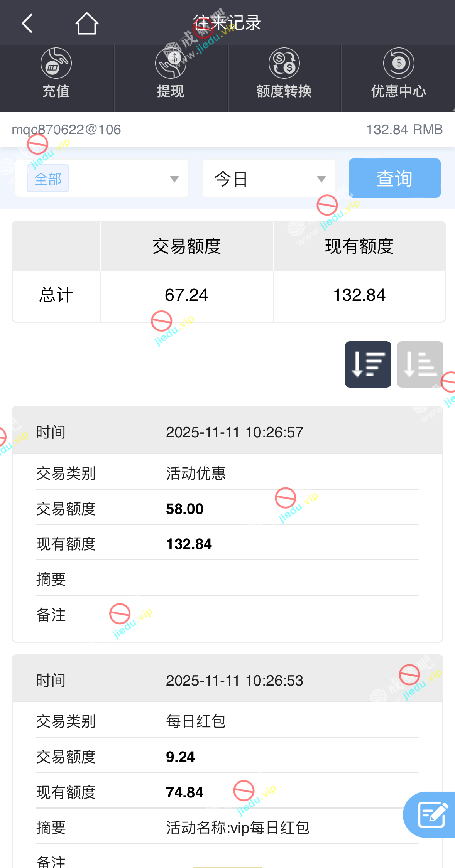455x868 pixels.
Task: Select the 全部 filter tag
Action: 48,179
